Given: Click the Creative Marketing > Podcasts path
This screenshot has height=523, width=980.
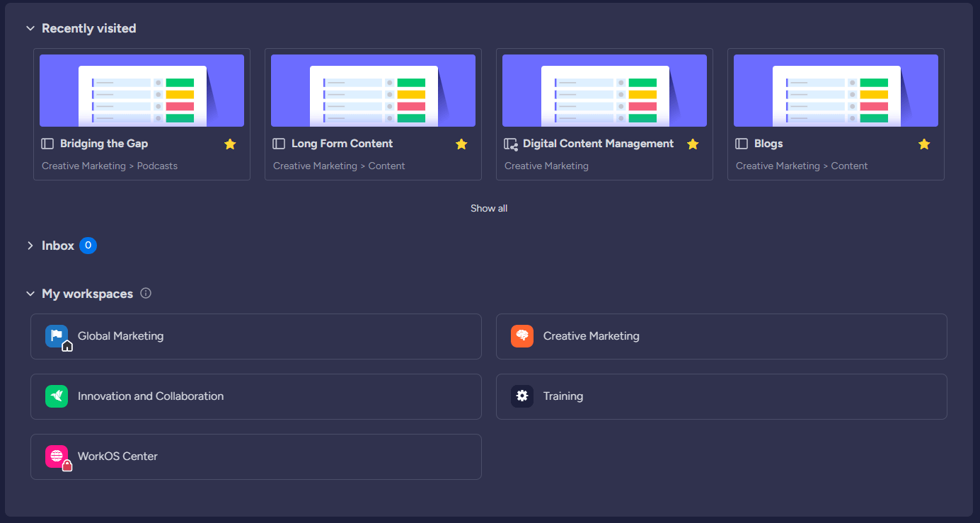Looking at the screenshot, I should (110, 166).
